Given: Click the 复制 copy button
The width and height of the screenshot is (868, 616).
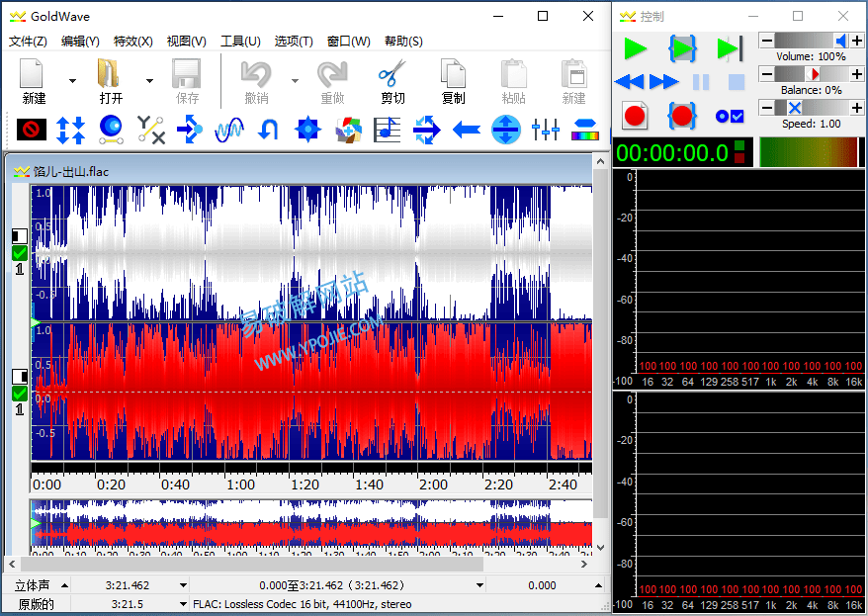Looking at the screenshot, I should (x=454, y=82).
